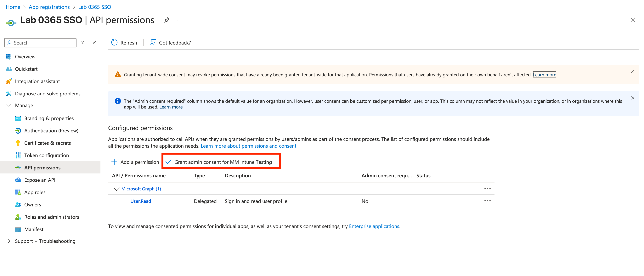
Task: Collapse the left navigation pane
Action: coord(94,43)
